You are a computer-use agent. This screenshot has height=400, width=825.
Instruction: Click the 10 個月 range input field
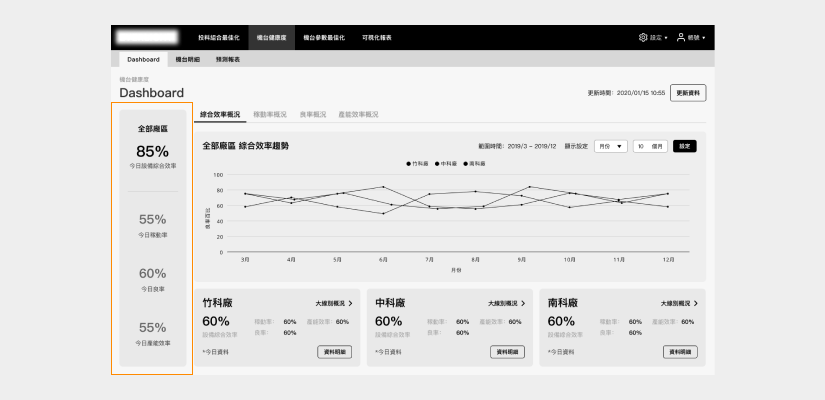pos(650,146)
